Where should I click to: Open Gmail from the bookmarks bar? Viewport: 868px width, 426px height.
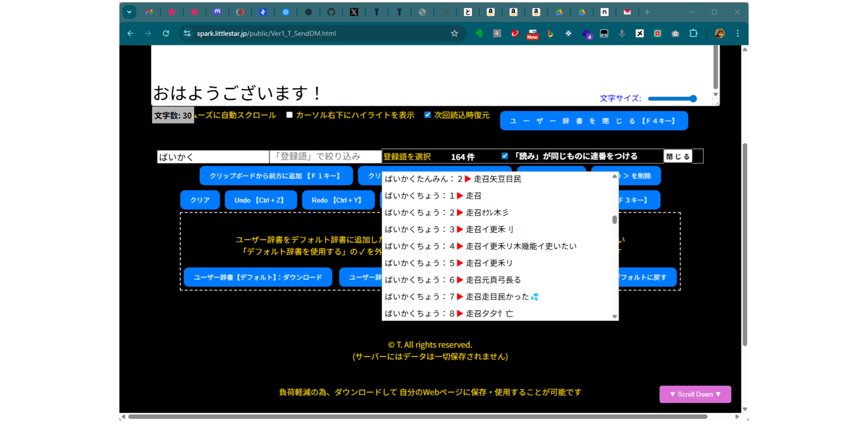(149, 12)
